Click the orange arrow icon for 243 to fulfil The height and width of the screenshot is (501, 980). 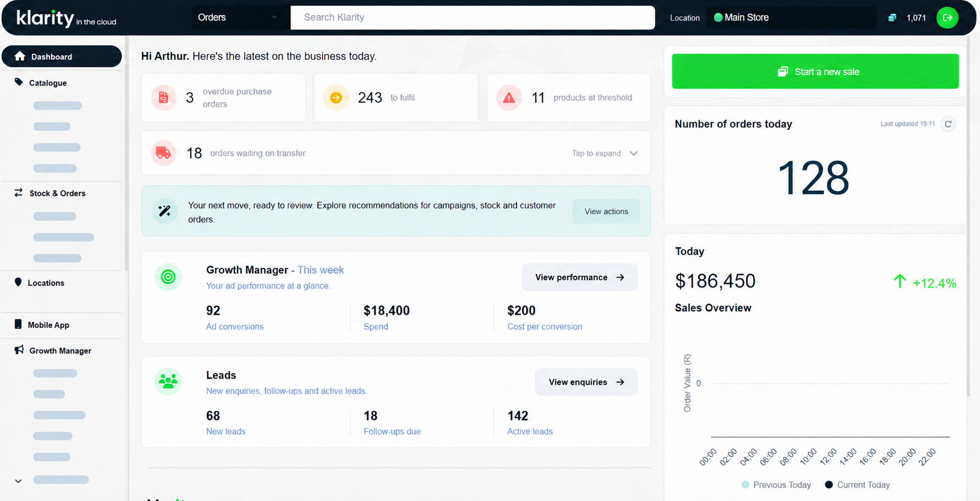pyautogui.click(x=336, y=98)
